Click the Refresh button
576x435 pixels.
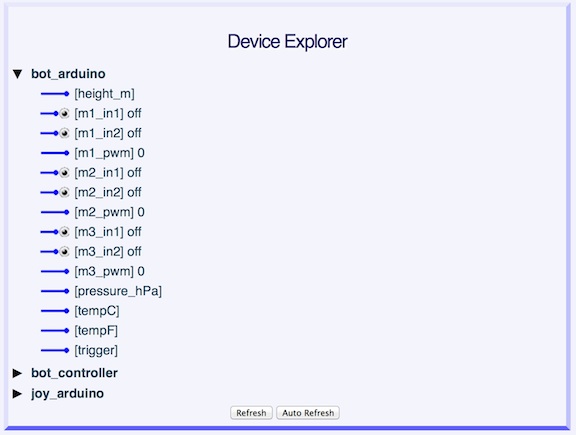click(251, 413)
